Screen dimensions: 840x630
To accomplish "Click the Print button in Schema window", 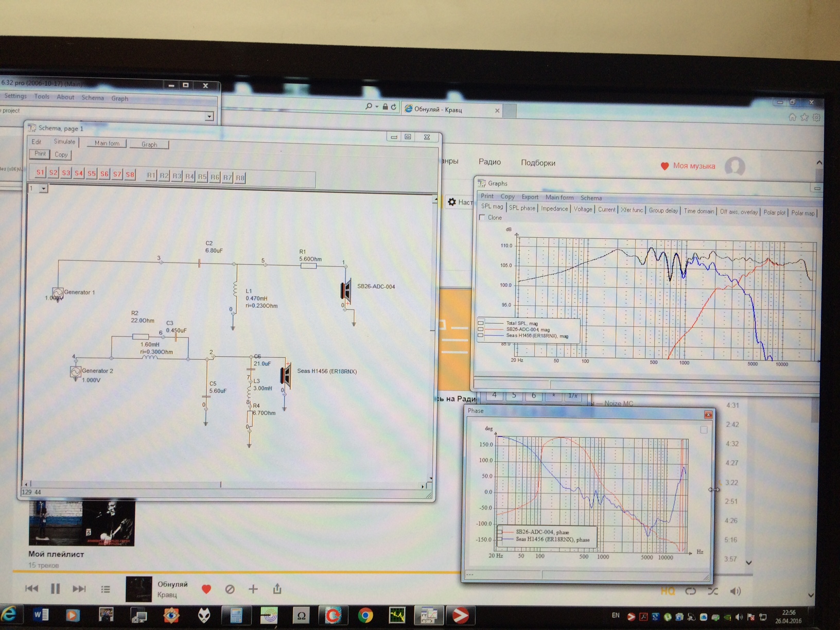I will tap(40, 154).
